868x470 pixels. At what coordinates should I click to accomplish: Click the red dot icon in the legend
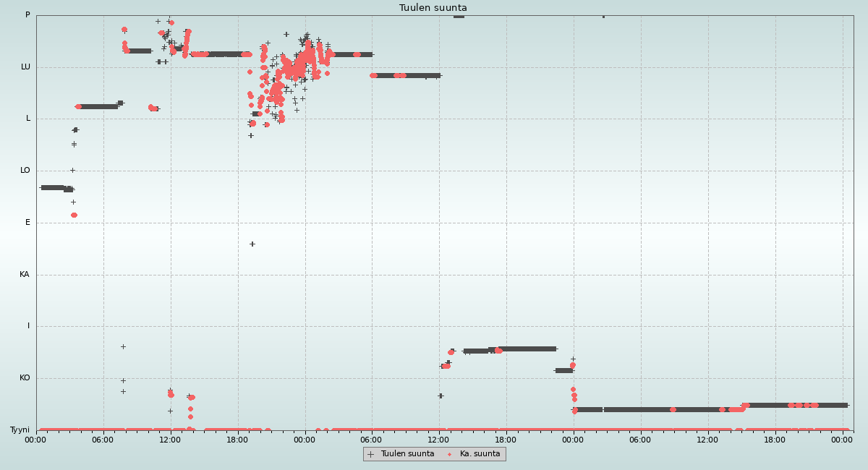click(449, 454)
